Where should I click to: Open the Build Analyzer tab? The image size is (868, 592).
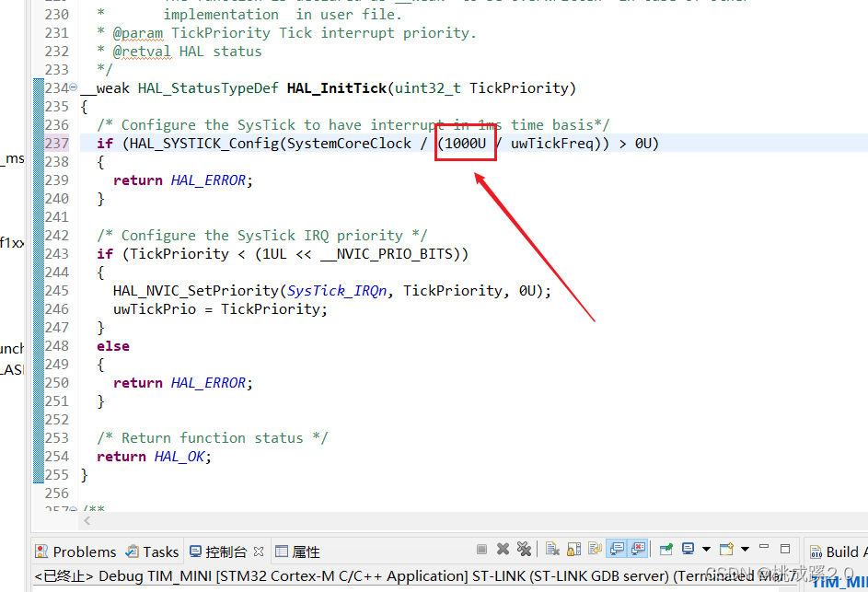(839, 551)
